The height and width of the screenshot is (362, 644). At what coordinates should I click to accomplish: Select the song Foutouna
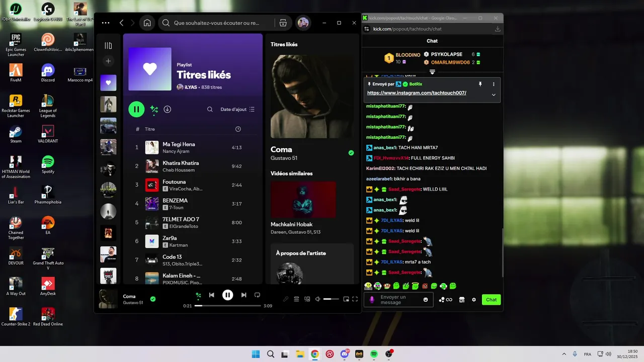point(193,185)
